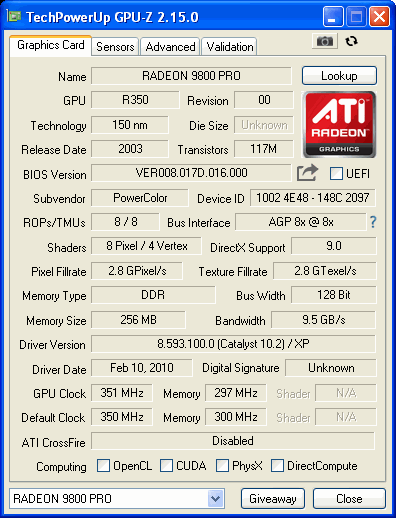The image size is (396, 518).
Task: Click the default Memory clock 300 MHz
Action: pyautogui.click(x=236, y=417)
